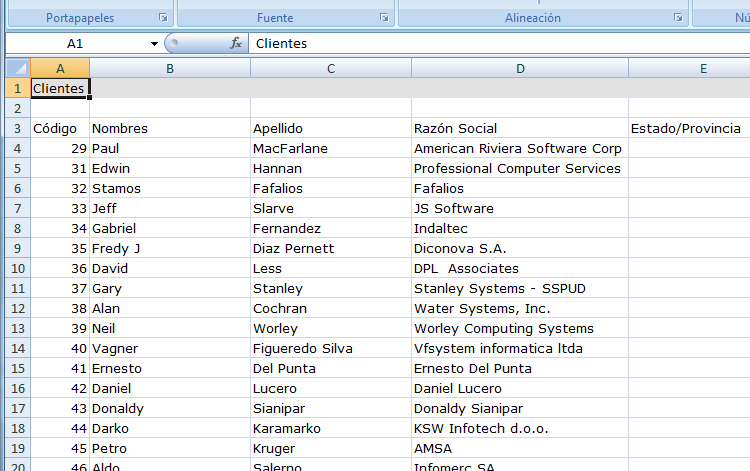Click Stanley Systems - SSPUD cell
Screen dimensions: 750x471
click(520, 289)
